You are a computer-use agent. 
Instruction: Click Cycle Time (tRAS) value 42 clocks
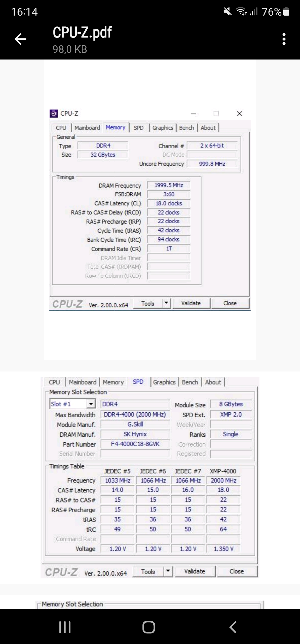pyautogui.click(x=169, y=230)
